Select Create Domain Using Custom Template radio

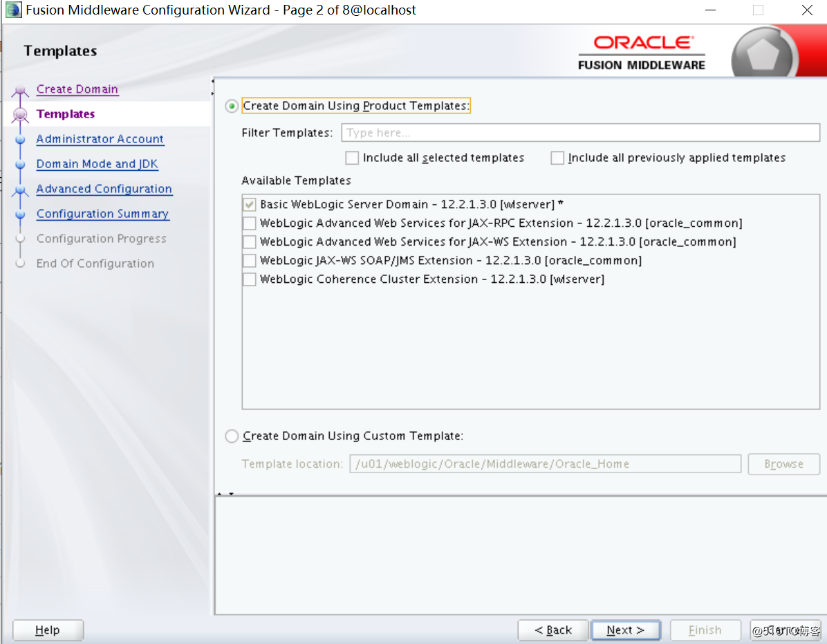(232, 436)
